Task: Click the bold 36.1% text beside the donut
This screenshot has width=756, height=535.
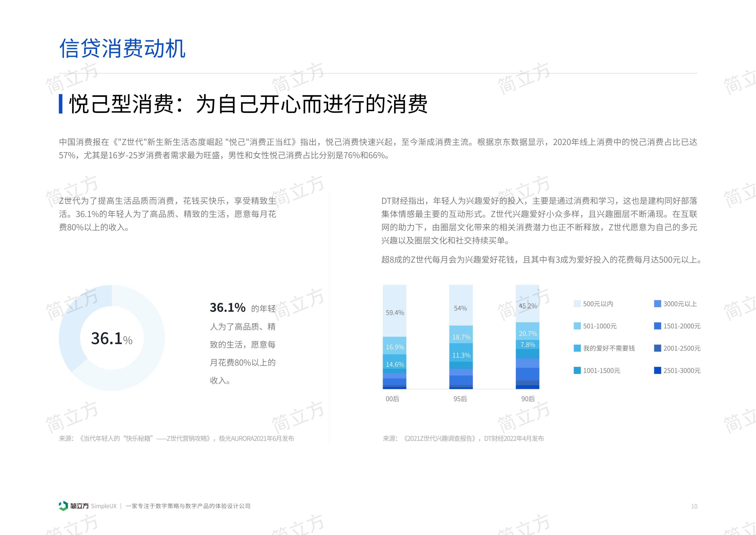Action: 228,307
